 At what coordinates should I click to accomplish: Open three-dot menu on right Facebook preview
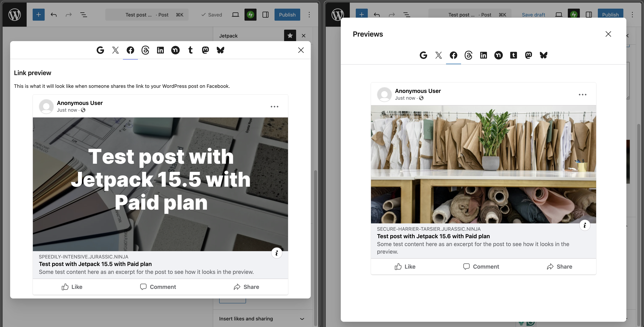[x=582, y=94]
